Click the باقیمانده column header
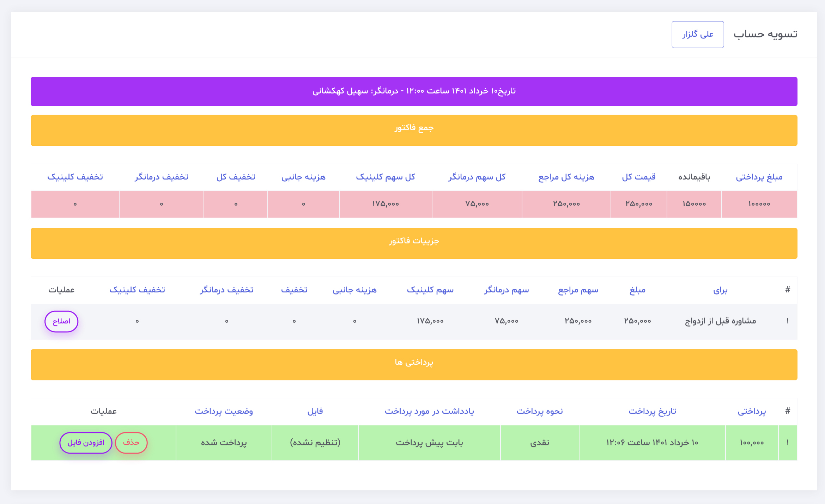825x504 pixels. coord(694,177)
